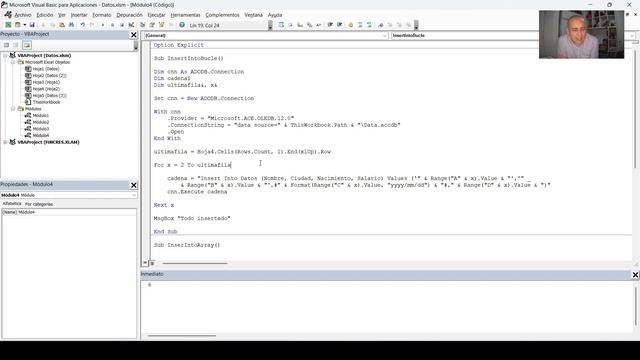This screenshot has height=360, width=640.
Task: Close the Inmediato window
Action: pyautogui.click(x=635, y=275)
